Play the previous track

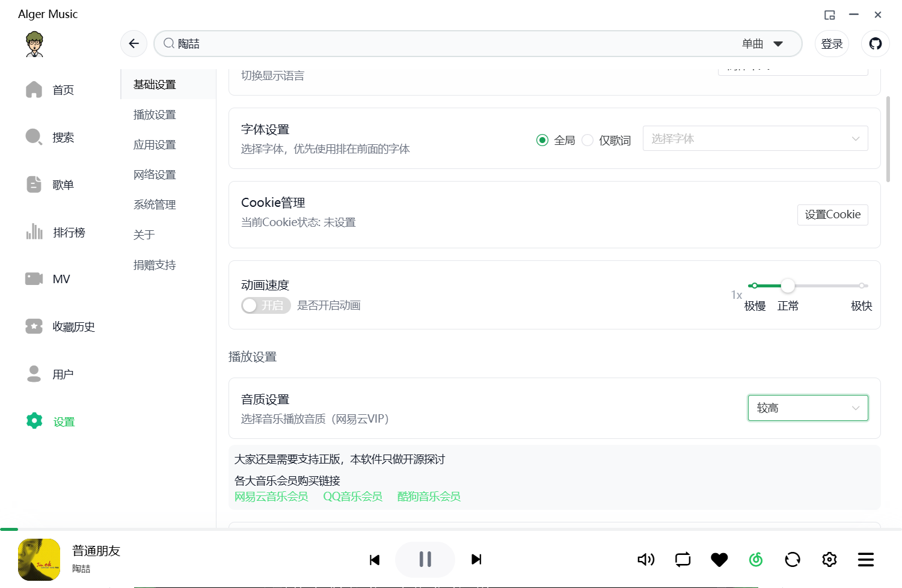375,560
